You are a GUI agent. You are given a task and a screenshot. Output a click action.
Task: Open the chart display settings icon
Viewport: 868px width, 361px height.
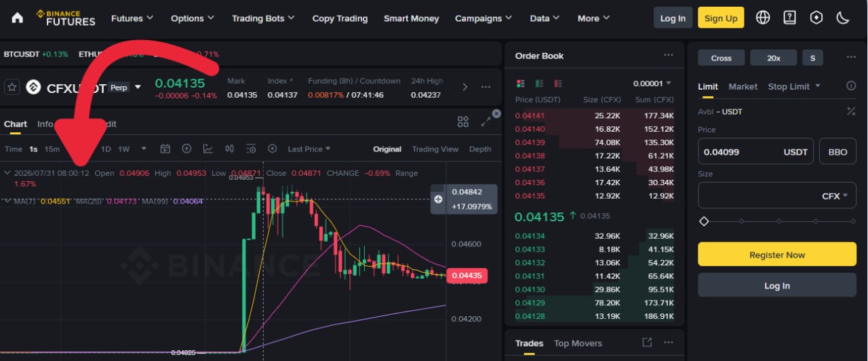pyautogui.click(x=251, y=149)
